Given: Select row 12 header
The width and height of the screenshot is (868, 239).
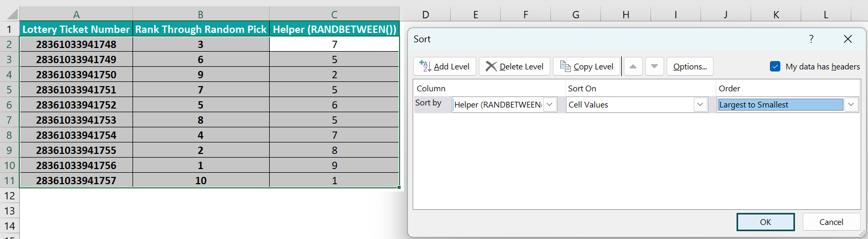Looking at the screenshot, I should click(x=9, y=196).
